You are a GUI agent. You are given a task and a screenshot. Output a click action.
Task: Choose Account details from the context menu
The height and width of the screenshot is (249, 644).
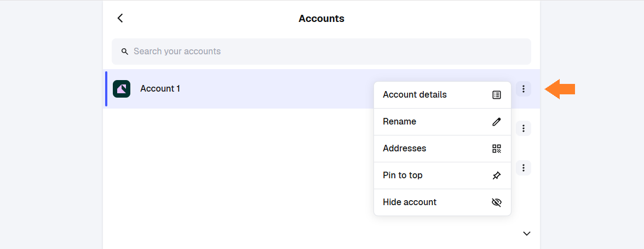click(415, 95)
